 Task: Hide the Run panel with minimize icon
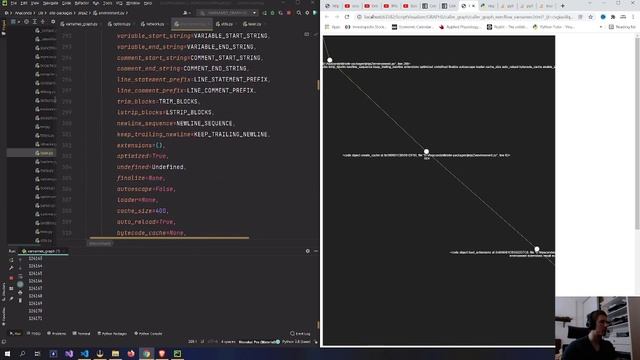point(316,251)
